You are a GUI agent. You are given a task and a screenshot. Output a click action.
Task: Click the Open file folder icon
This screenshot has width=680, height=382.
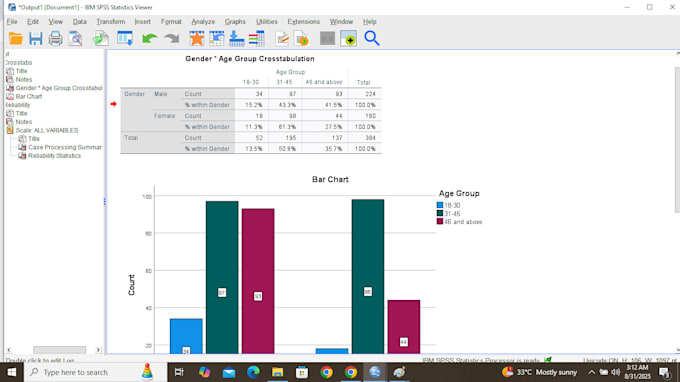click(16, 39)
